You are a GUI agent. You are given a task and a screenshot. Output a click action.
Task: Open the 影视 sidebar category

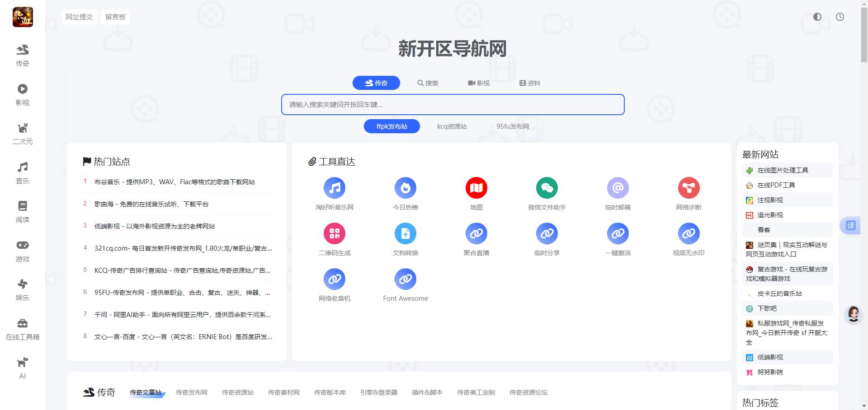23,95
